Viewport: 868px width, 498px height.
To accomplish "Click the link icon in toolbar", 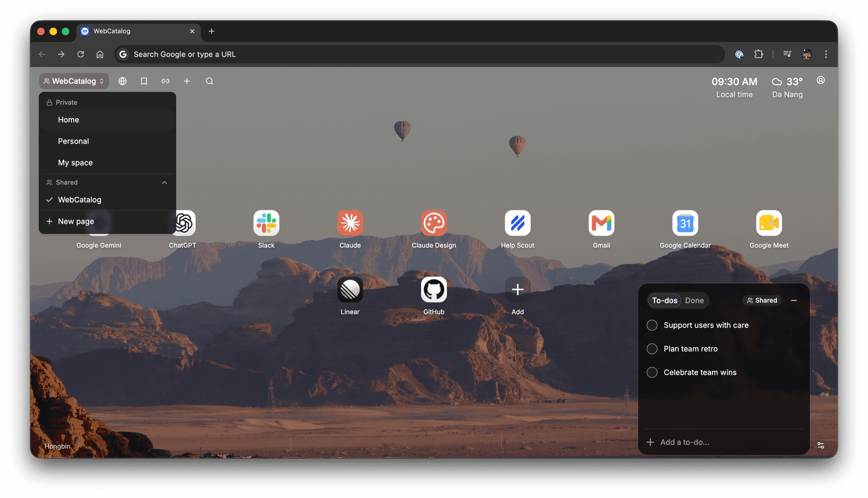I will tap(165, 81).
